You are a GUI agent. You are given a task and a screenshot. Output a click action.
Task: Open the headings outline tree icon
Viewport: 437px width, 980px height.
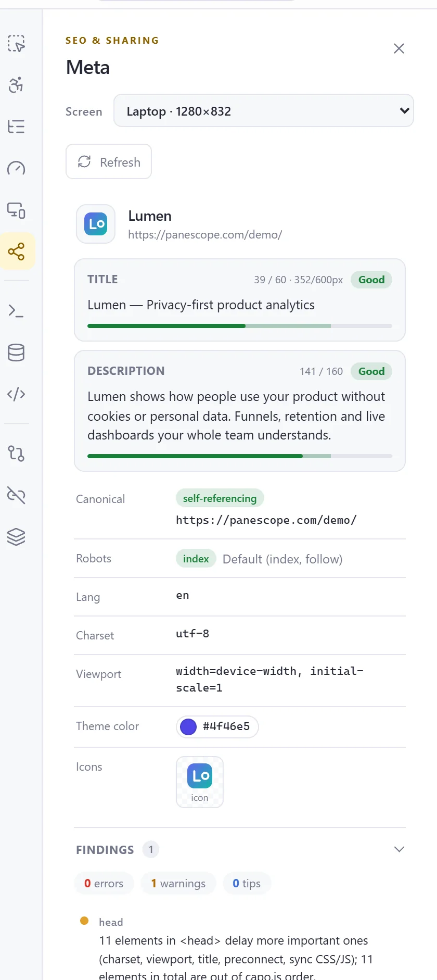[x=16, y=127]
